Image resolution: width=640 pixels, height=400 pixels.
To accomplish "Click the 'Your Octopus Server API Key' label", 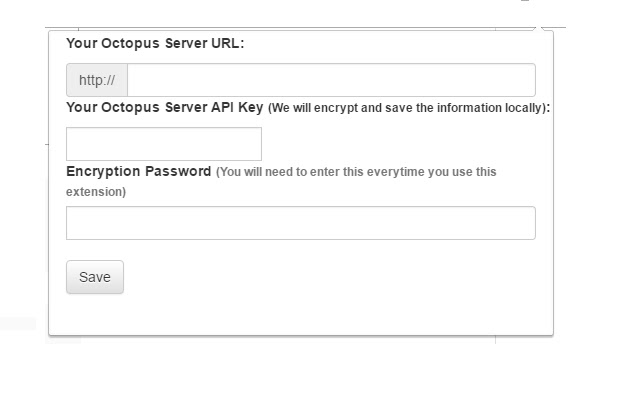I will [164, 107].
